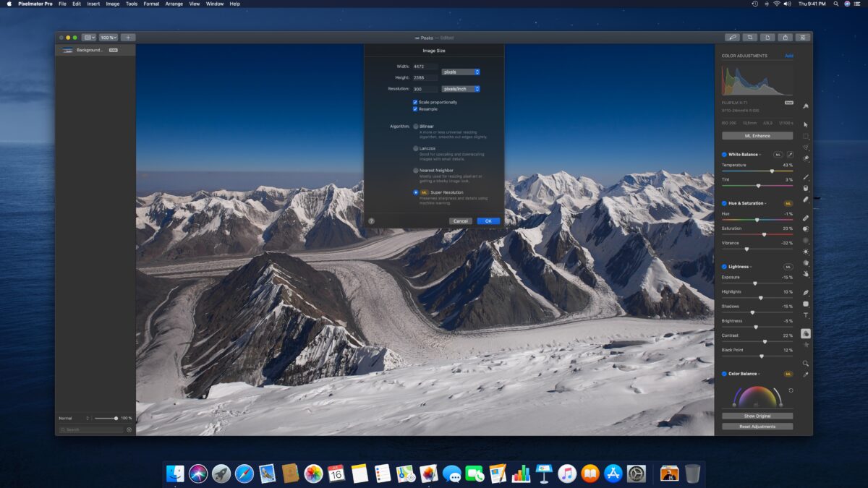Click the OK button in Image Size dialog
This screenshot has height=488, width=868.
pyautogui.click(x=488, y=221)
